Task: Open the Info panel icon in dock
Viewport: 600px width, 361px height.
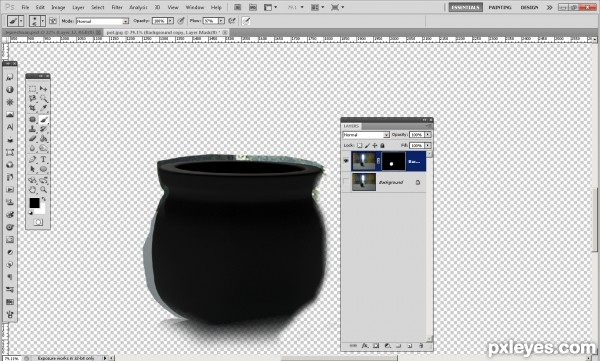Action: (x=10, y=90)
